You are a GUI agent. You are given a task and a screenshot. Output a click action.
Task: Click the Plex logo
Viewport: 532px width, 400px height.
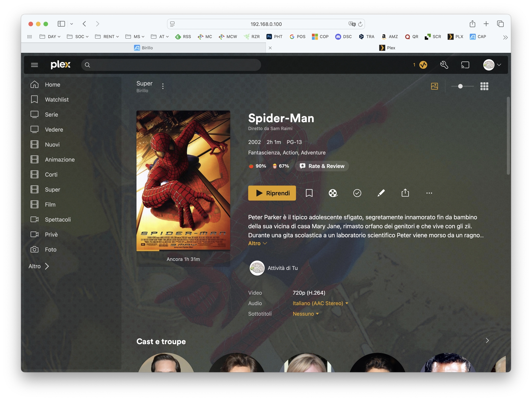pyautogui.click(x=61, y=65)
